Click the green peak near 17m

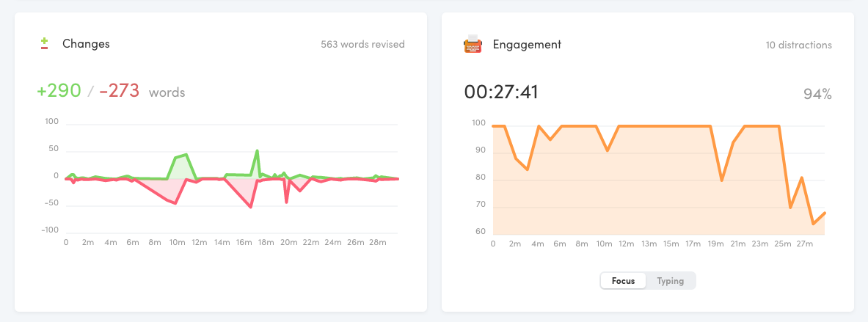[x=257, y=151]
